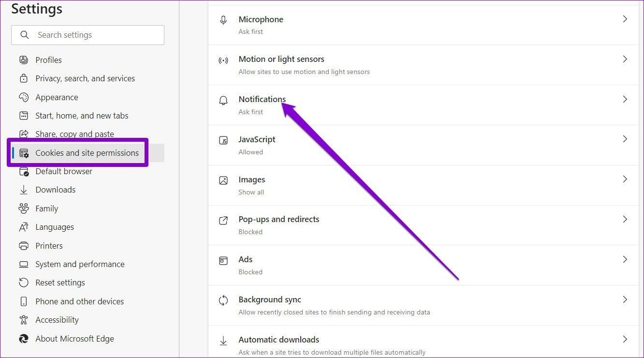The width and height of the screenshot is (644, 358).
Task: Click the Motion or light sensors icon
Action: click(223, 60)
